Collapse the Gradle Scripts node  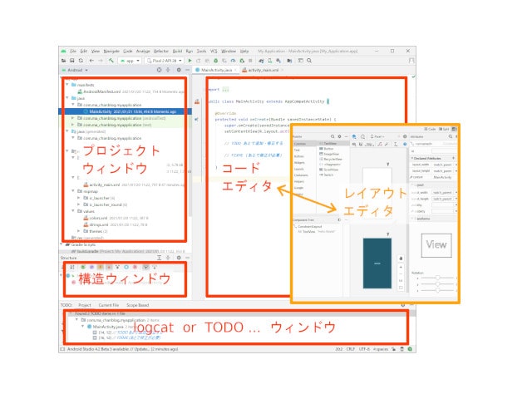coord(62,244)
